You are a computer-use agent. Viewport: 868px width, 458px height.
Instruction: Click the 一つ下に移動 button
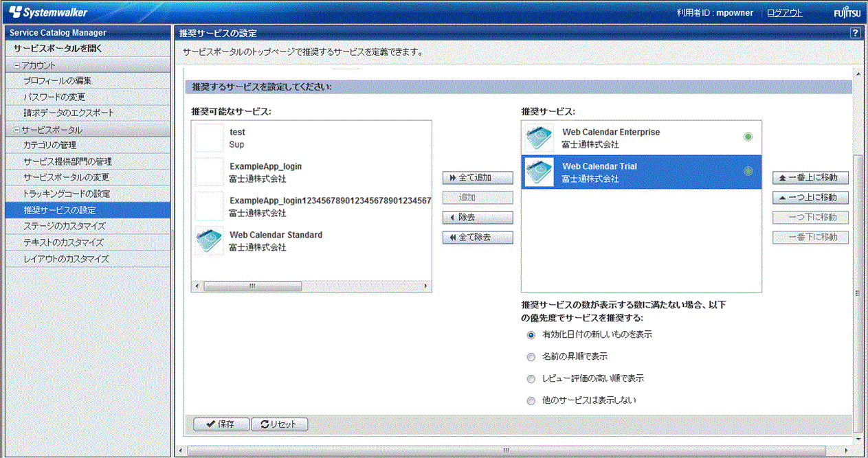[810, 218]
